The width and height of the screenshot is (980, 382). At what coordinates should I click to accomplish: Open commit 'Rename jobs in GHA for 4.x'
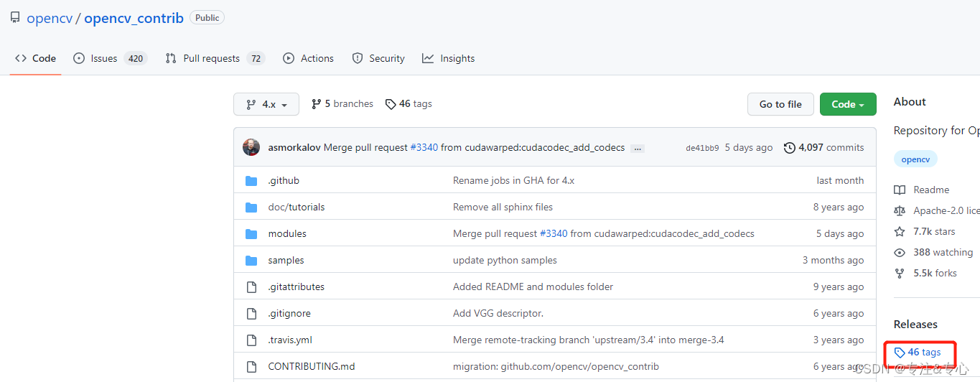[x=513, y=180]
